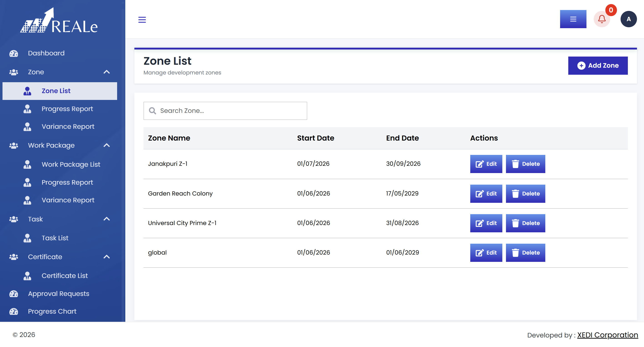Click the Work Package List person icon
Screen dimensions: 644x347
(27, 164)
